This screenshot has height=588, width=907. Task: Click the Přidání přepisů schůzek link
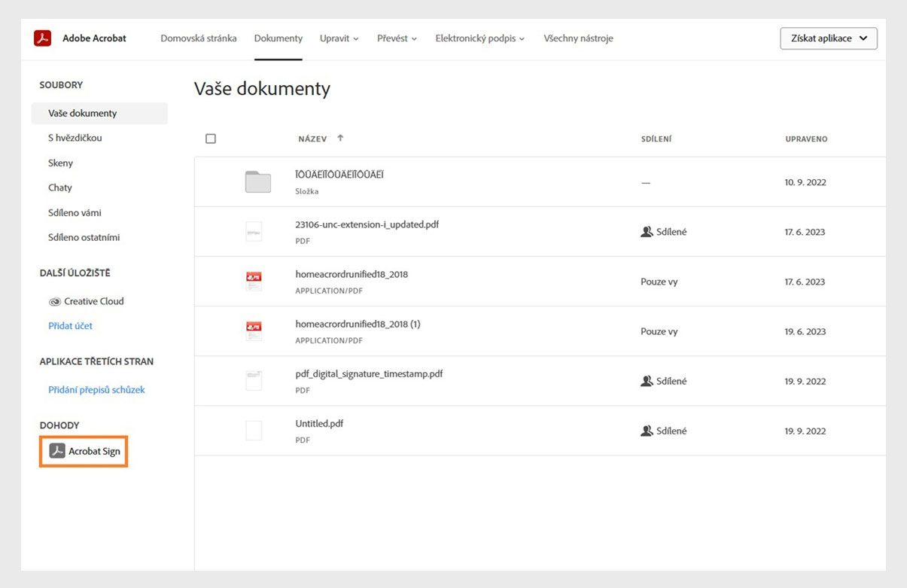pos(96,390)
